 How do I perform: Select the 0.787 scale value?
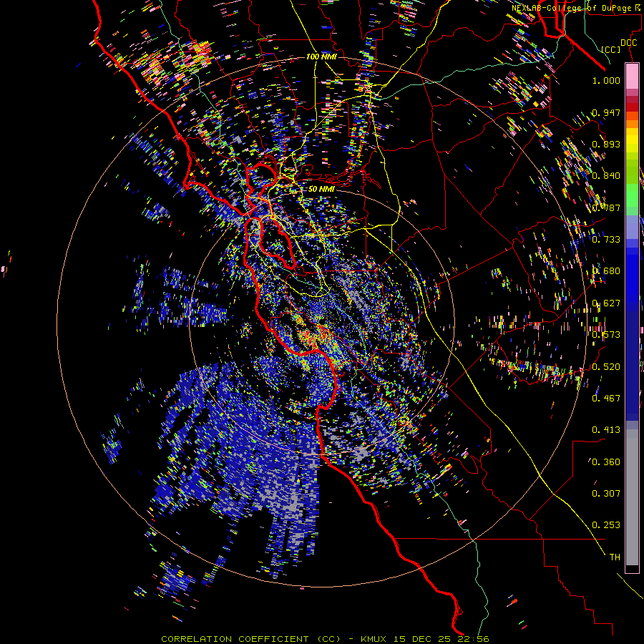coord(606,208)
